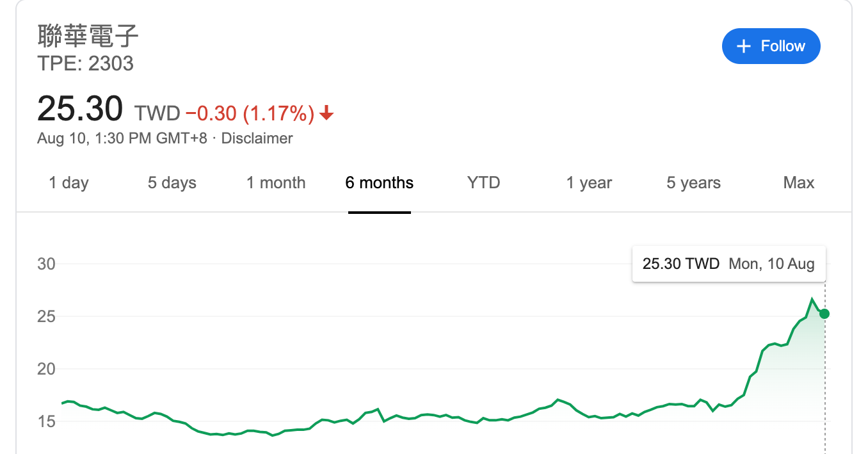Screen dimensions: 868x454
Task: Select the 6 months tab
Action: pyautogui.click(x=380, y=183)
